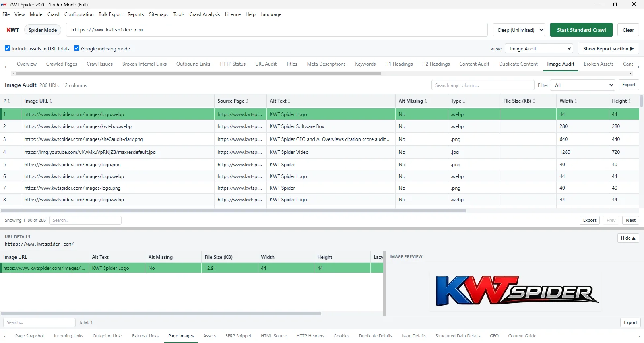Go to Next page of results

[631, 220]
